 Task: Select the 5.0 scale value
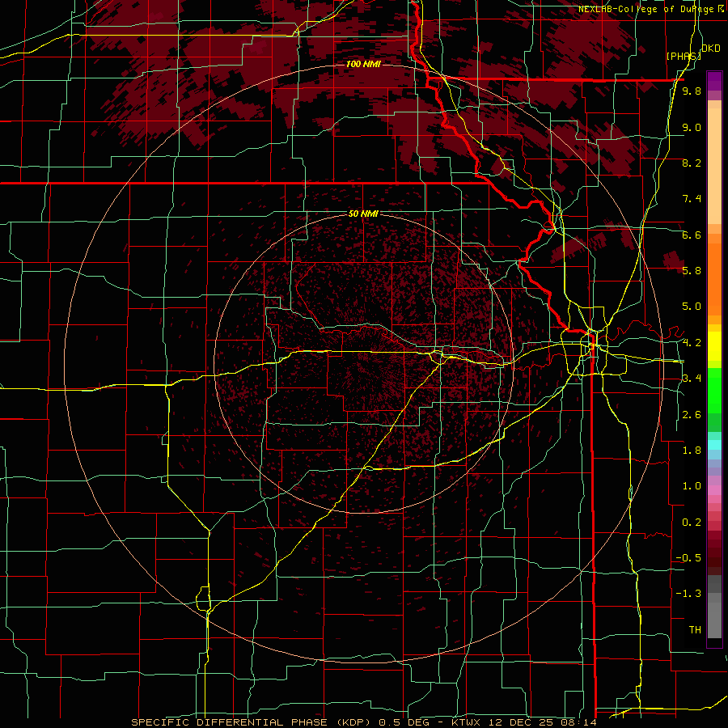(x=692, y=307)
